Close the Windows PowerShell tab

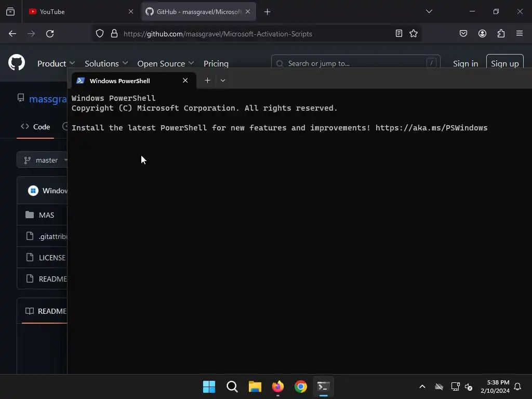tap(185, 81)
